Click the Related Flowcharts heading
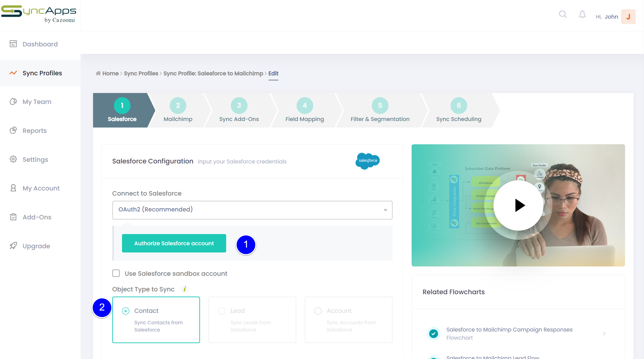 click(x=453, y=292)
